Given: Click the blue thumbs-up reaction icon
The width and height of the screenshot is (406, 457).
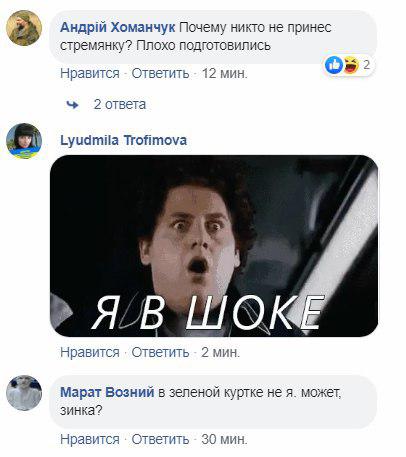Looking at the screenshot, I should click(x=334, y=65).
